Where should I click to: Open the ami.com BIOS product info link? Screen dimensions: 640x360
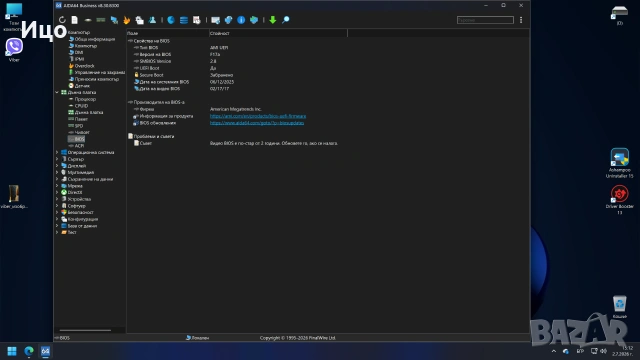pos(258,116)
